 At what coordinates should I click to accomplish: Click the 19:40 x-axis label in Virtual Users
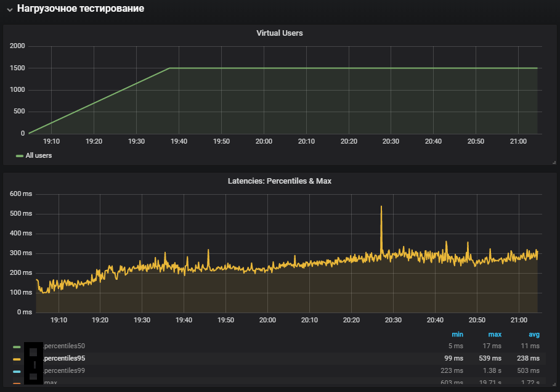click(179, 141)
